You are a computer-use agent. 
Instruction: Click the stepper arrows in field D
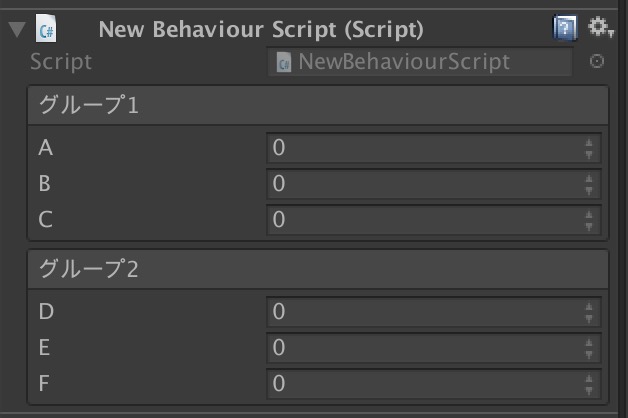tap(589, 313)
